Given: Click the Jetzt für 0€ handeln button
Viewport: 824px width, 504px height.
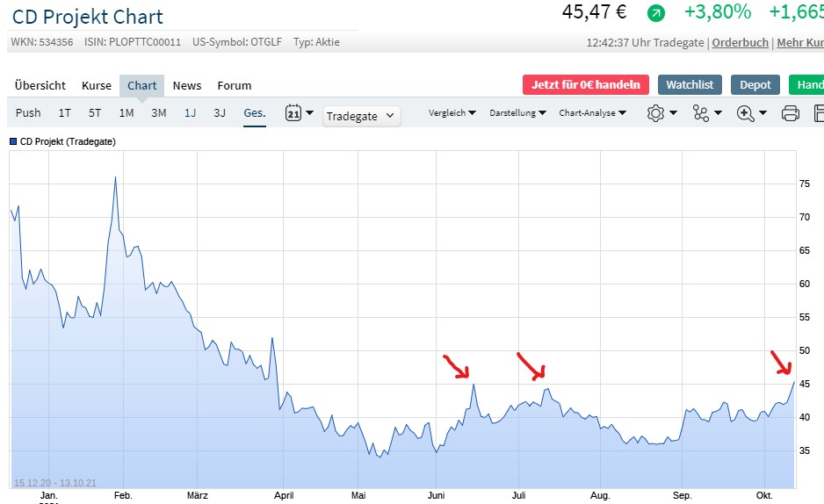Looking at the screenshot, I should (585, 85).
